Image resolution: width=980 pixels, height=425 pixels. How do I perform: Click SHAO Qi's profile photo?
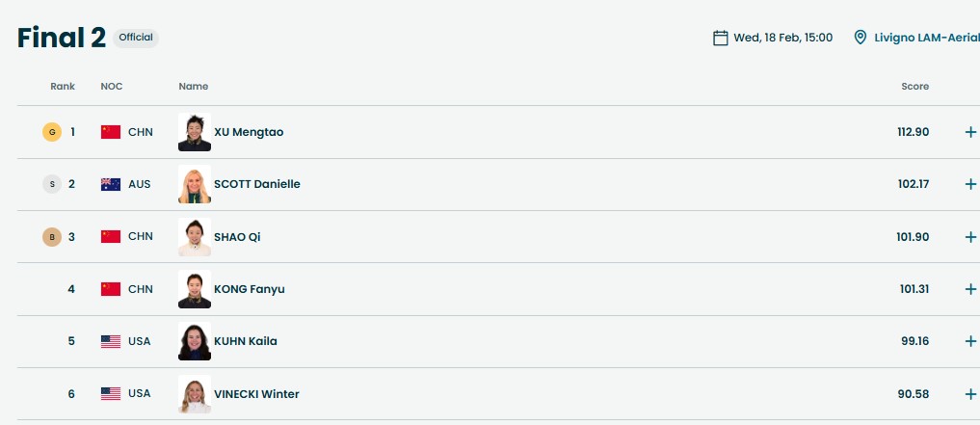[195, 237]
